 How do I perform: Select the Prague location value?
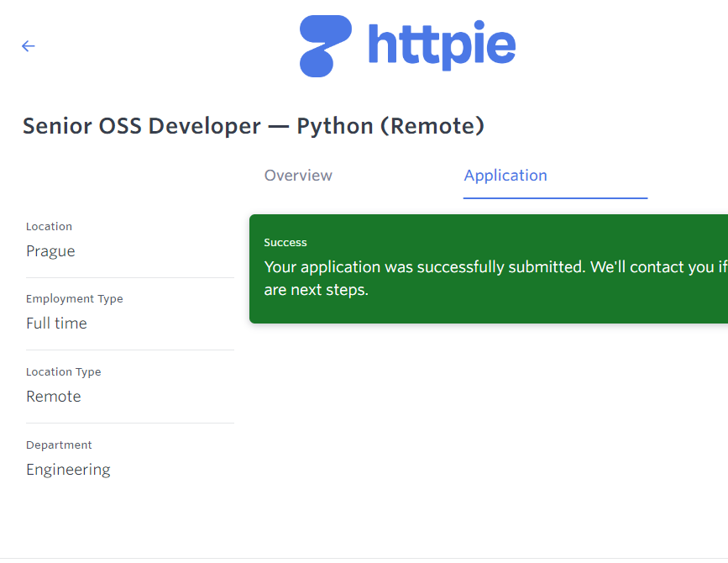[x=50, y=251]
